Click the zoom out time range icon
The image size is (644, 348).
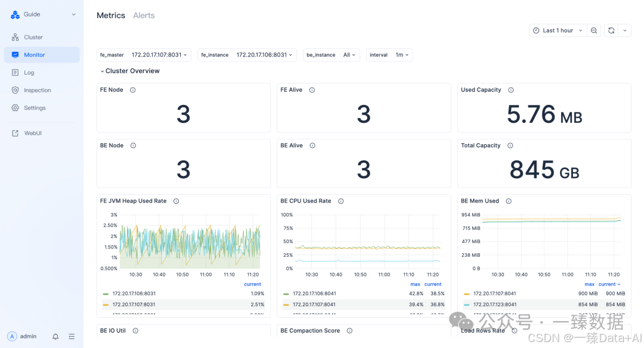point(594,30)
